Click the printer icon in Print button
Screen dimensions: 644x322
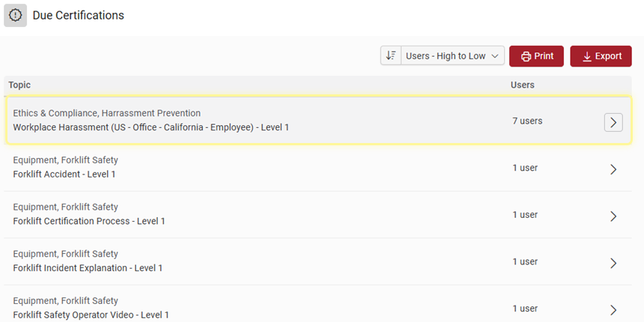pos(526,56)
